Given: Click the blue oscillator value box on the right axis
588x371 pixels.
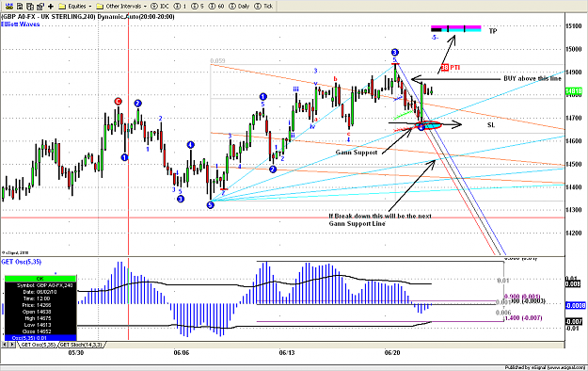Looking at the screenshot, I should click(575, 306).
